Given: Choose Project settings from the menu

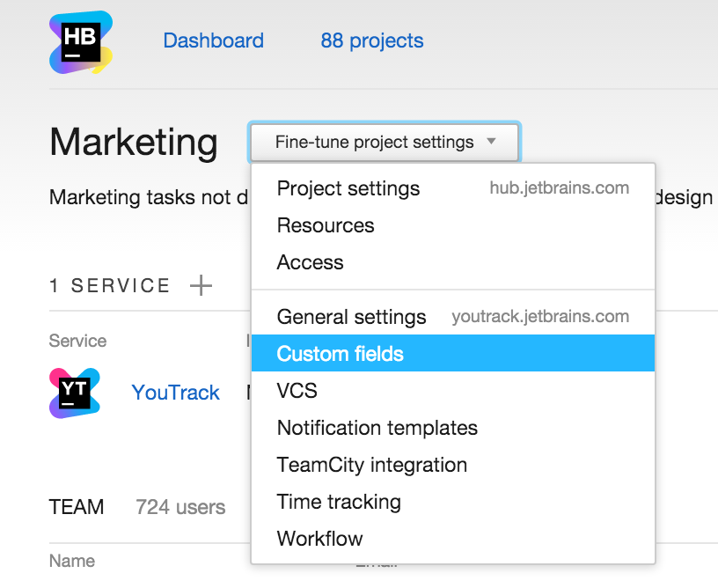Looking at the screenshot, I should [x=453, y=188].
